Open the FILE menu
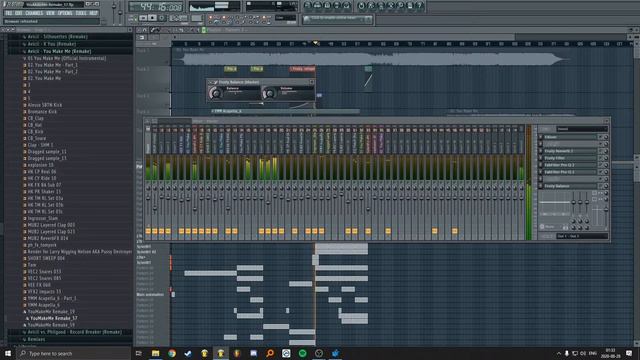Screen dimensions: 640x360 point(8,13)
